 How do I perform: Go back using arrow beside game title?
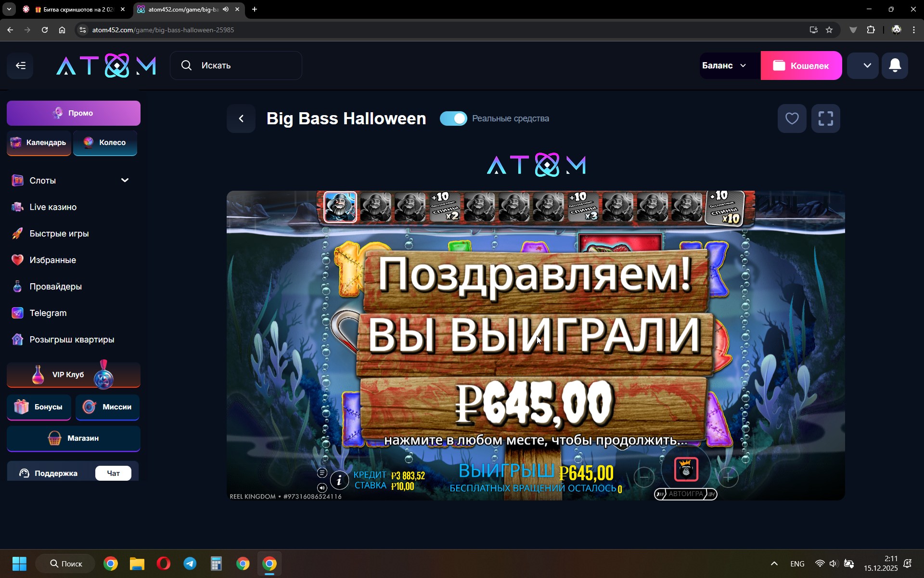point(241,118)
